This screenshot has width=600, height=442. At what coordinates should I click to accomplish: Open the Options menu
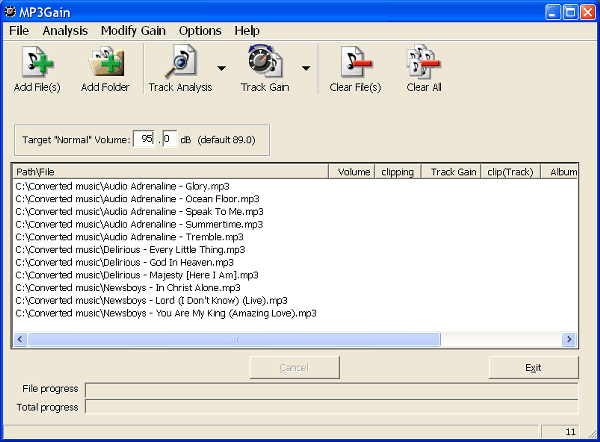tap(200, 31)
